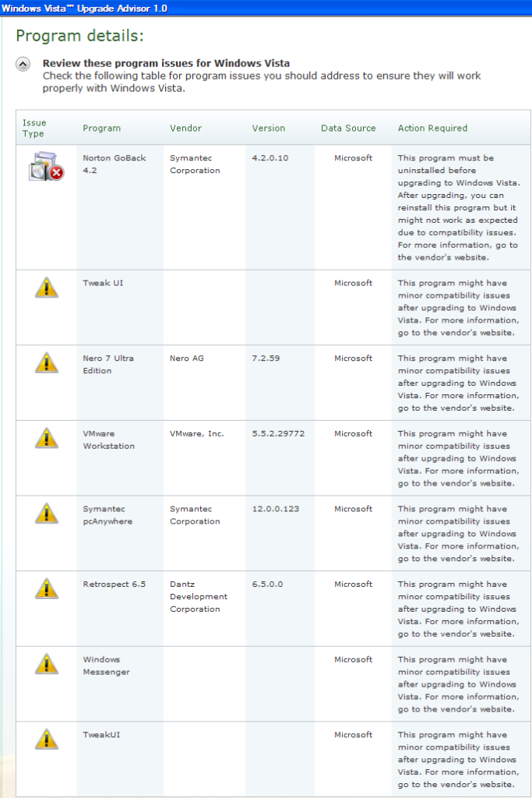Select the Norton GoBack 4.2 program name
This screenshot has height=798, width=532.
tap(115, 164)
